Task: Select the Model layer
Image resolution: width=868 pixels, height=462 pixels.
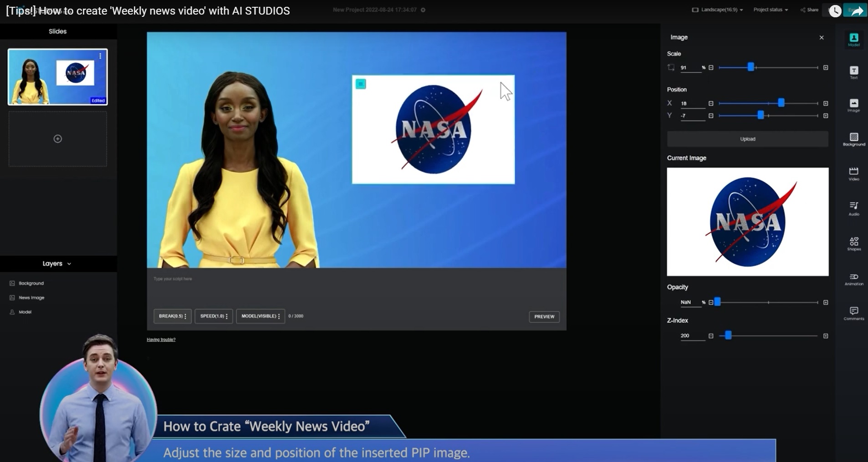Action: coord(25,312)
